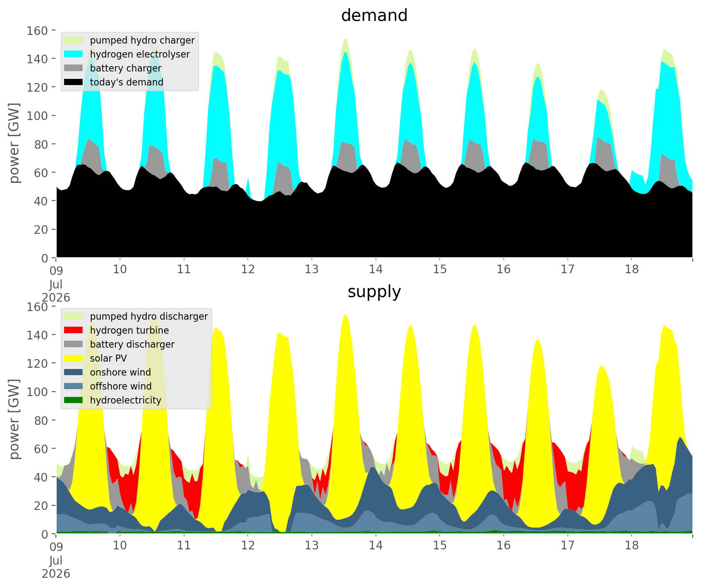
Task: Select the "supply" chart title
Action: (374, 292)
